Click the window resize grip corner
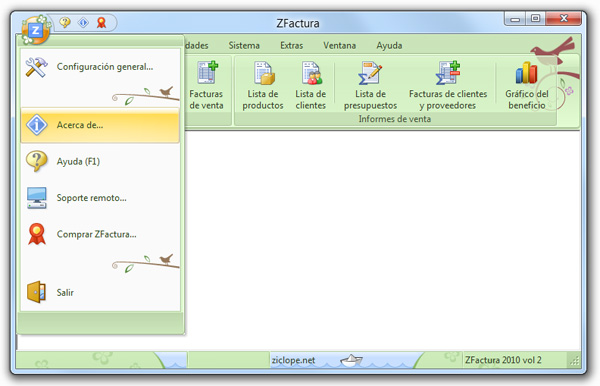 point(575,360)
